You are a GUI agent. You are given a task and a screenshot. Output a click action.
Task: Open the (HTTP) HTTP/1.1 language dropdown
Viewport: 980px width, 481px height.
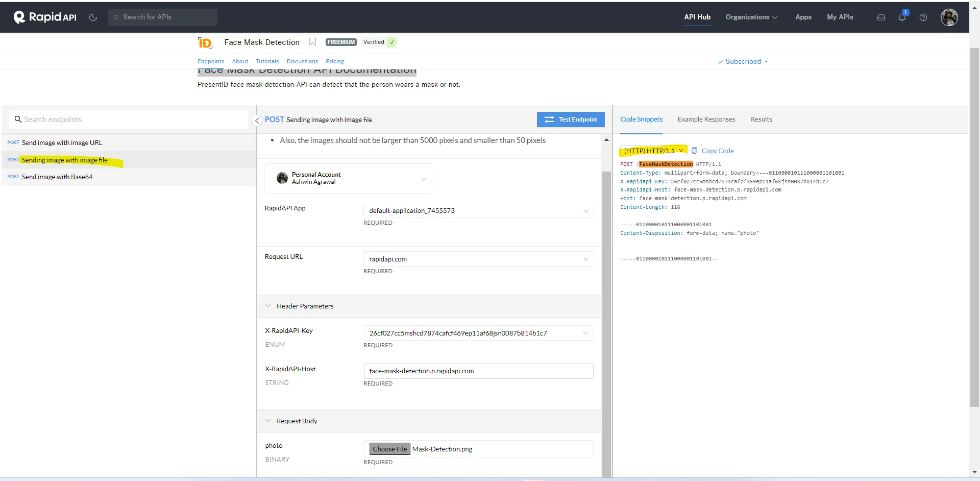pos(653,151)
